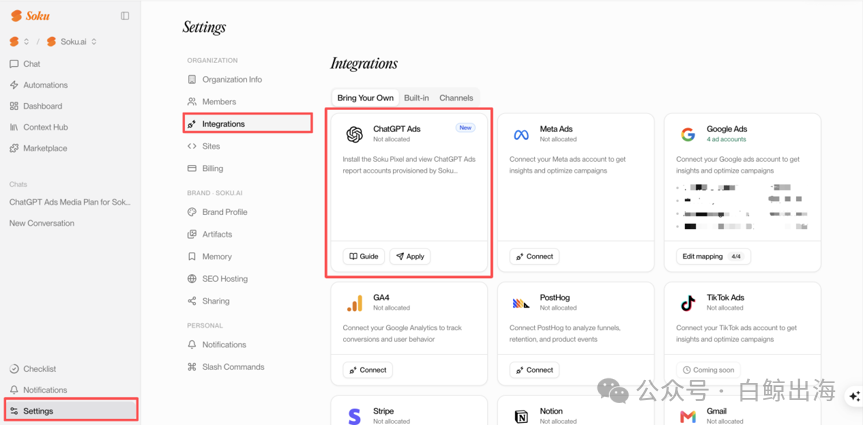Open the ChatGPT Ads Guide
The image size is (863, 425).
364,257
